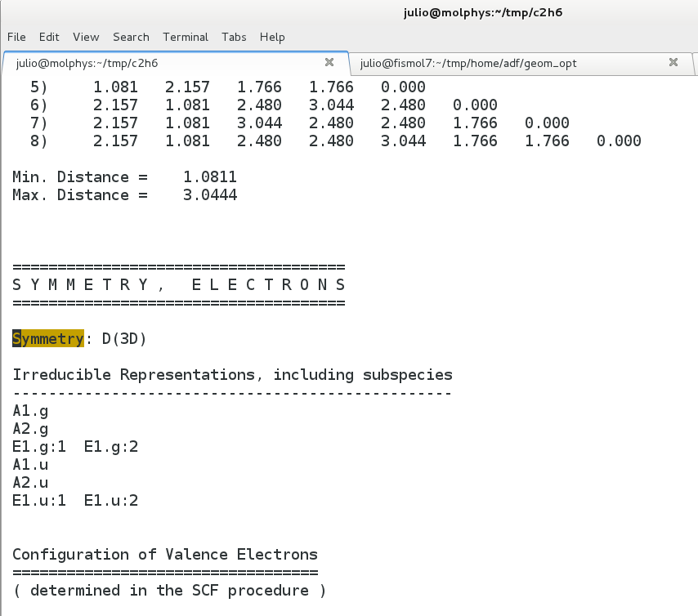Open the View menu

86,37
